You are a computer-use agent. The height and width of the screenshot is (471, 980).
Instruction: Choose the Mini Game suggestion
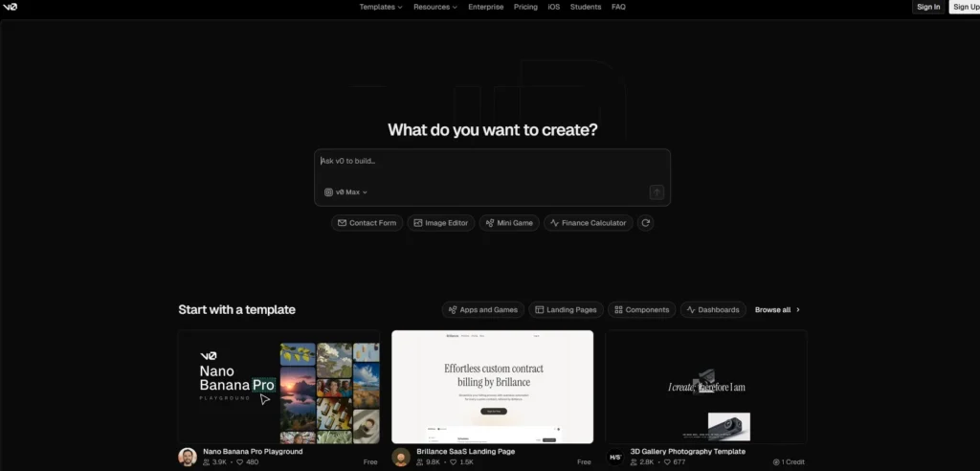pyautogui.click(x=509, y=223)
